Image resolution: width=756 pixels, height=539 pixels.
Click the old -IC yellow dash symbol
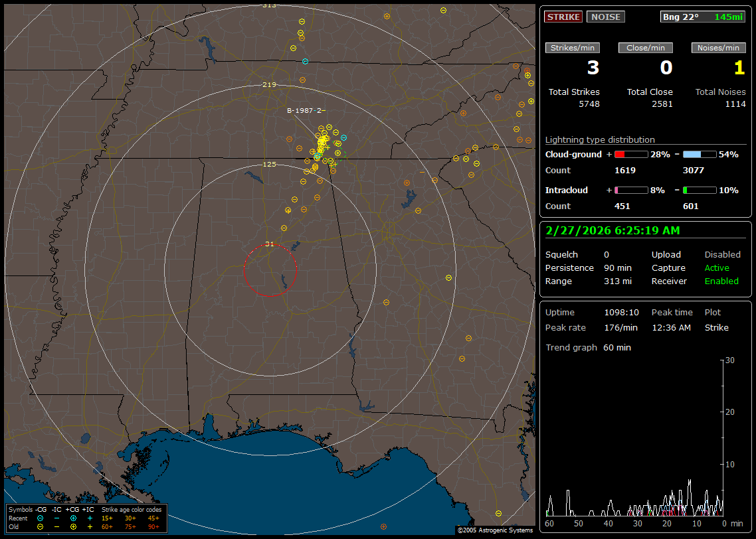tap(57, 526)
